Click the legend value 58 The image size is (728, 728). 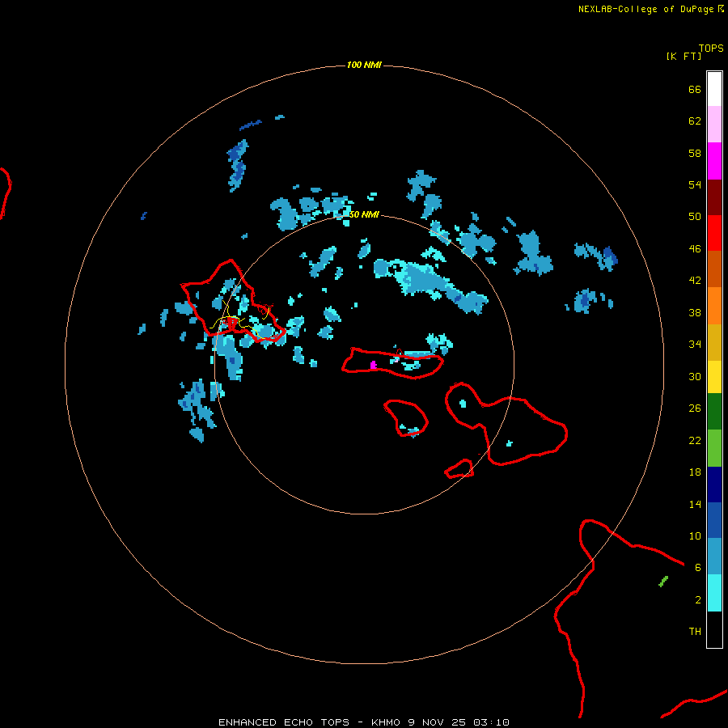[x=695, y=153]
